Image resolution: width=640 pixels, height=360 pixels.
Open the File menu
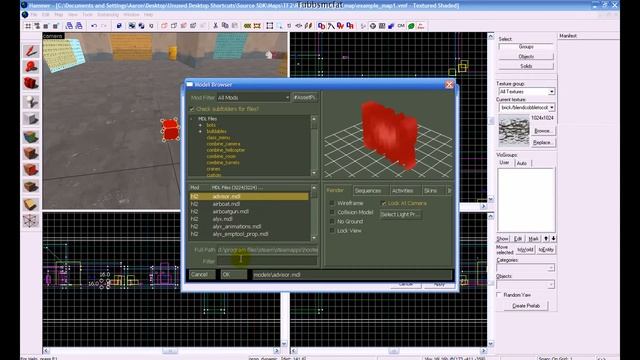pyautogui.click(x=34, y=15)
